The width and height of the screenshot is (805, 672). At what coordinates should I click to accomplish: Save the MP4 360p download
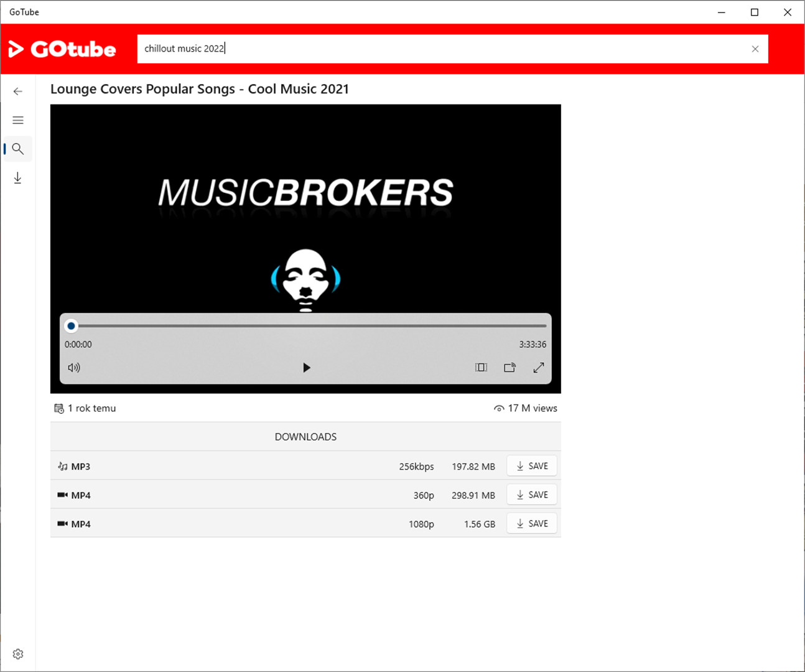click(532, 495)
